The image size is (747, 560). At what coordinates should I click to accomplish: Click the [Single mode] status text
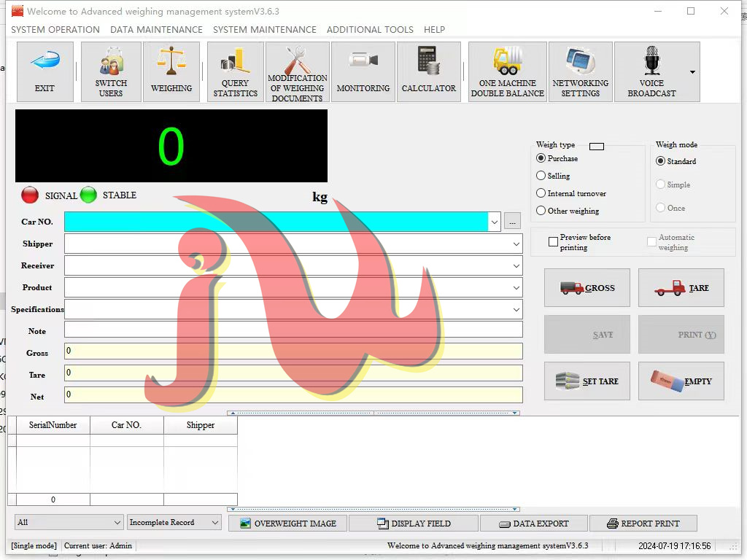coord(34,545)
